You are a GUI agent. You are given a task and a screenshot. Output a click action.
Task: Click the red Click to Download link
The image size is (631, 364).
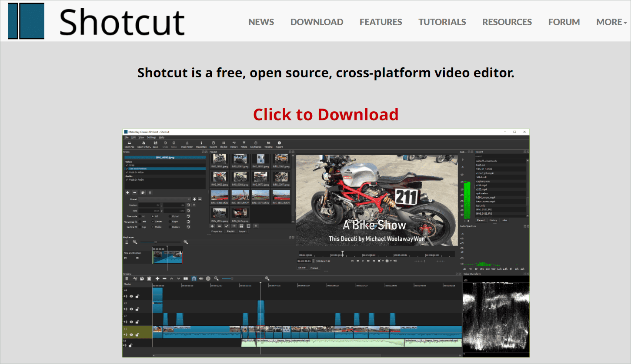click(325, 114)
